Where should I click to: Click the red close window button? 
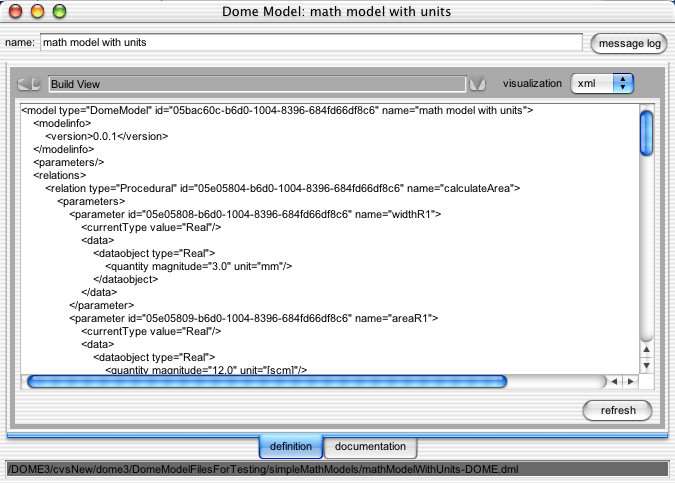click(x=15, y=11)
